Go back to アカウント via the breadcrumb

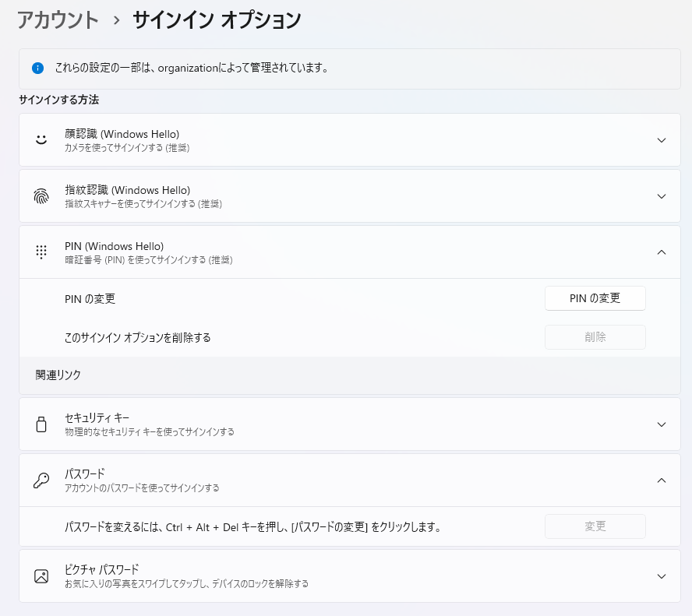pyautogui.click(x=58, y=20)
